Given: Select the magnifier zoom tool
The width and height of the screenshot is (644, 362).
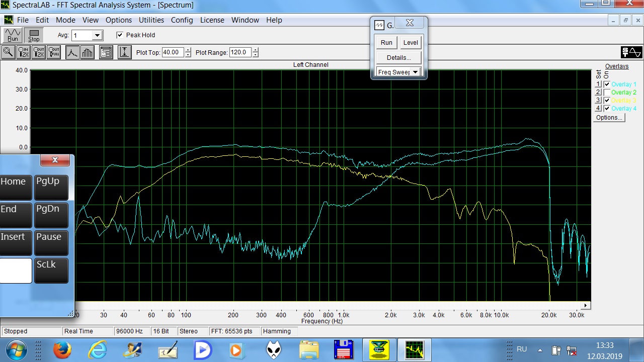Looking at the screenshot, I should coord(8,52).
